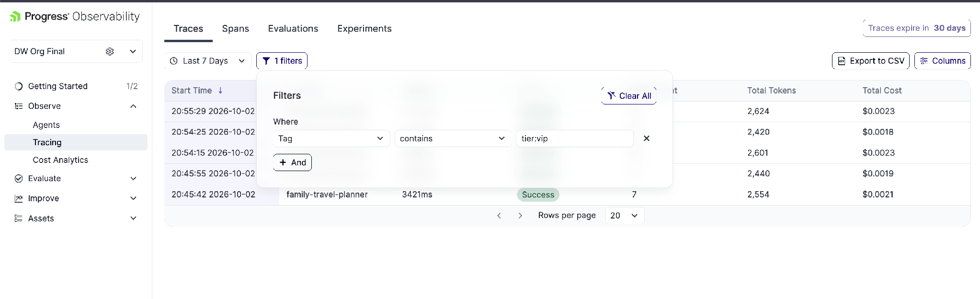Select Tracing in the sidebar
Image resolution: width=980 pixels, height=299 pixels.
[76, 142]
